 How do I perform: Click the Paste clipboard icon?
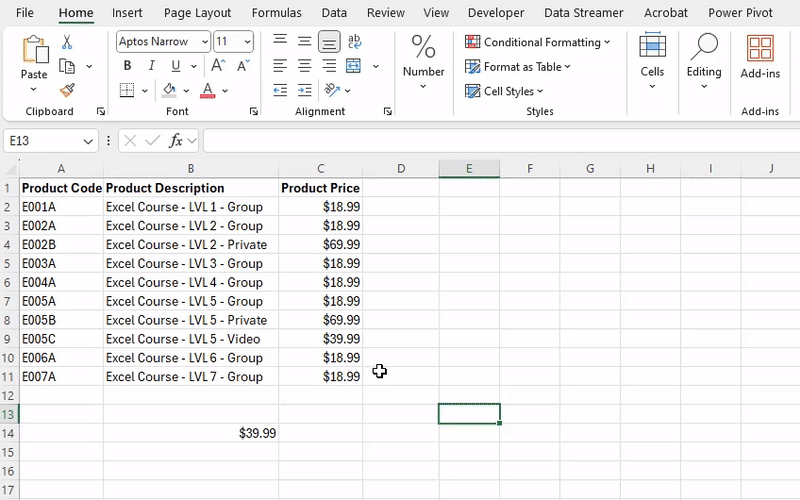(x=35, y=49)
